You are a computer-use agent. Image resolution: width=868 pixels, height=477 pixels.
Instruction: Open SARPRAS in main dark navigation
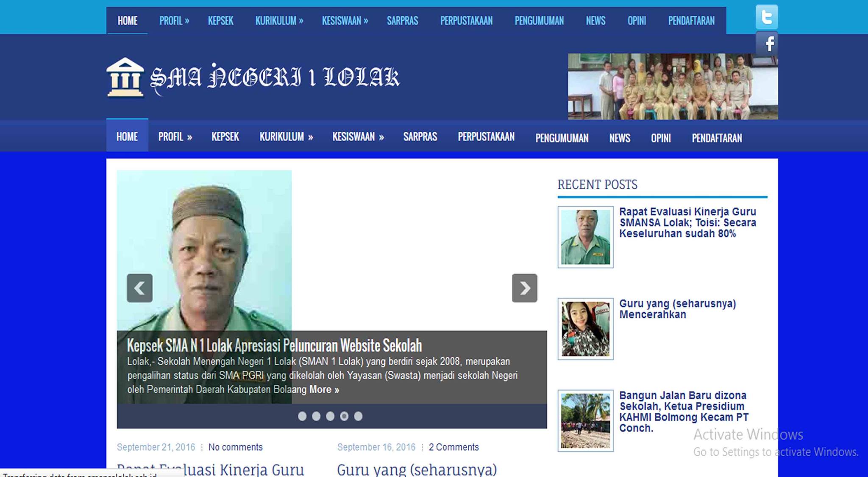click(420, 137)
